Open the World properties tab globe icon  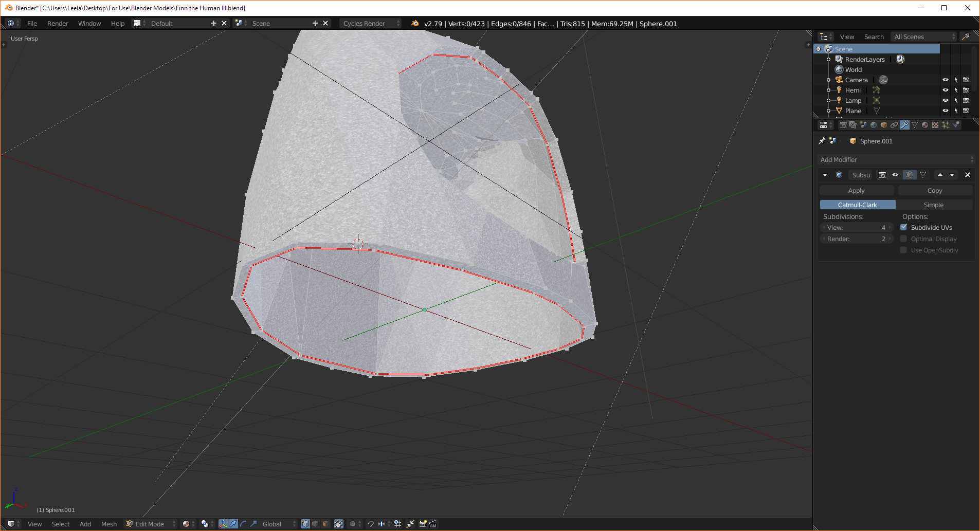point(874,125)
